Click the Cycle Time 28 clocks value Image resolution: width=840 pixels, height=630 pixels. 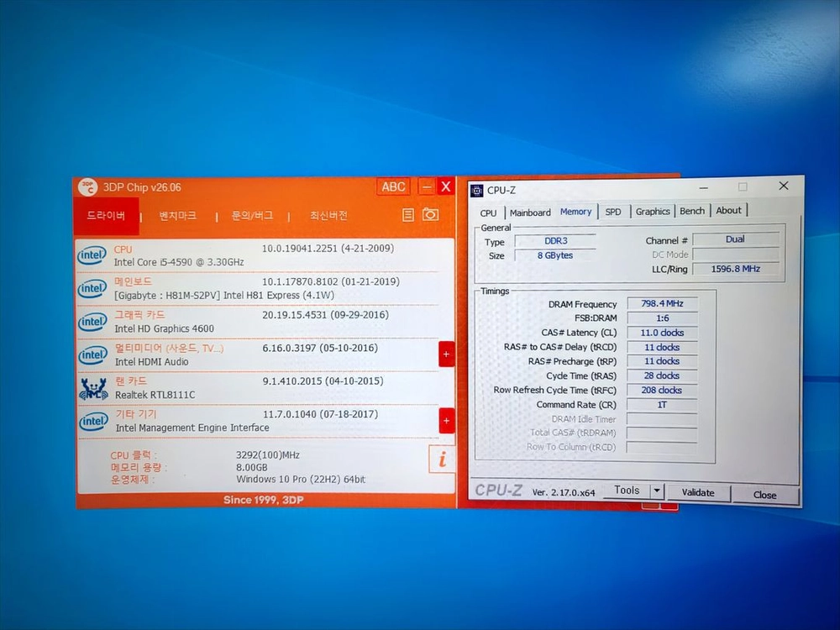point(662,375)
